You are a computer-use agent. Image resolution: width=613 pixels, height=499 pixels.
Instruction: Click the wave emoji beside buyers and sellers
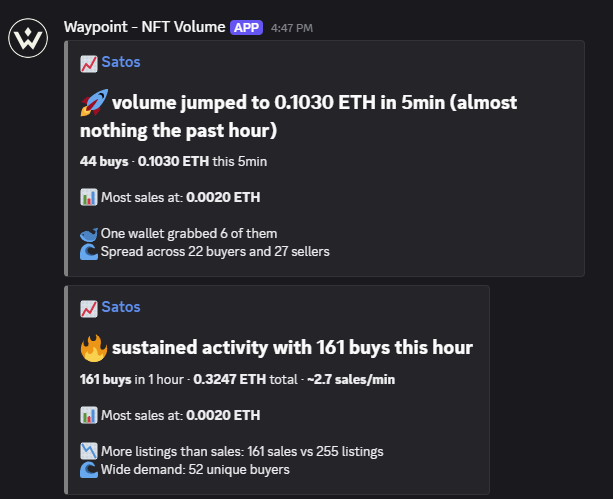tap(89, 252)
